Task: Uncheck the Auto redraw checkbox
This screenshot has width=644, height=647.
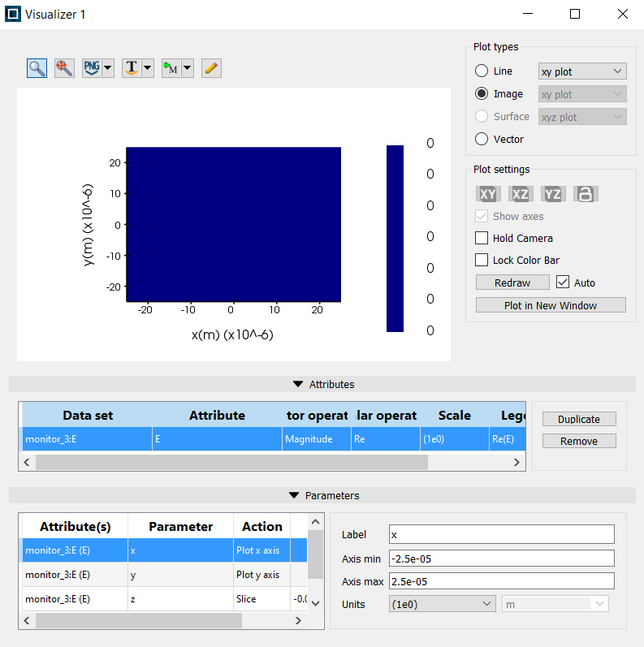Action: [563, 283]
